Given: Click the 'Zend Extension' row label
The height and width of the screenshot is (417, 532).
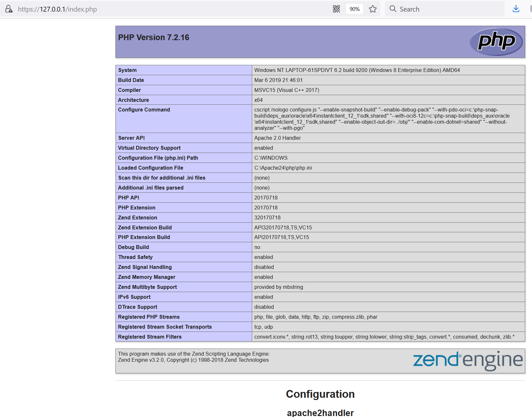Looking at the screenshot, I should tap(138, 217).
